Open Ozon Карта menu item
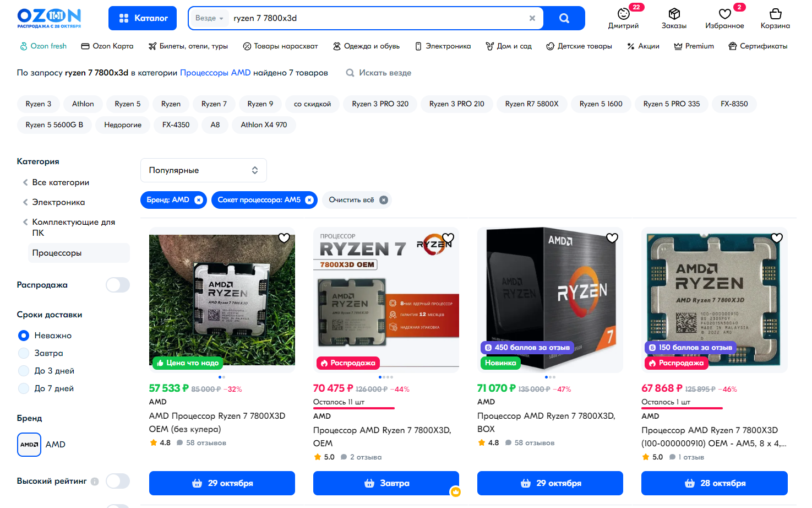 point(107,46)
